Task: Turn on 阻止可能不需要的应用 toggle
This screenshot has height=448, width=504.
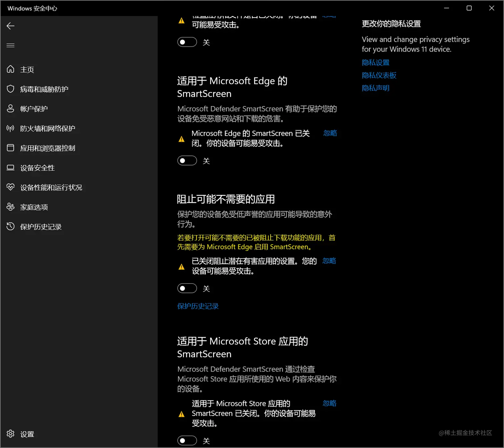Action: tap(187, 289)
